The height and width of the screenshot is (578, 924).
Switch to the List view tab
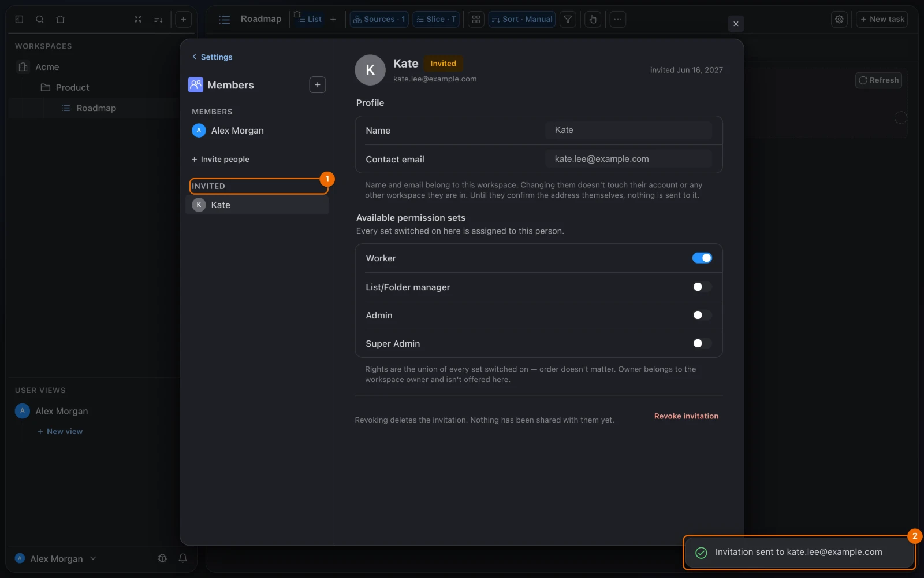pos(309,19)
